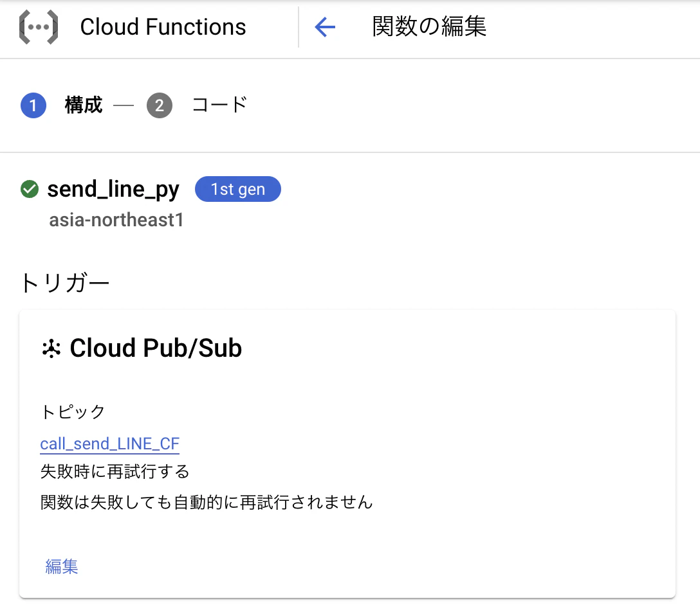Click the 構成 step label
Screen dimensions: 700x612
84,105
